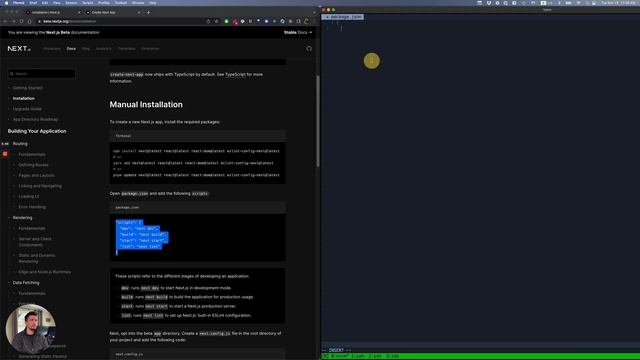
Task: Click the Building Your Application heading
Action: click(37, 131)
